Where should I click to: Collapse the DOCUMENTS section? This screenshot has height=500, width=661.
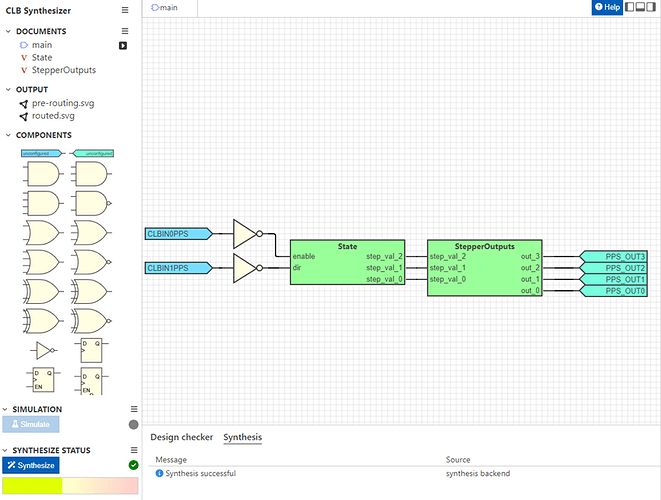8,31
